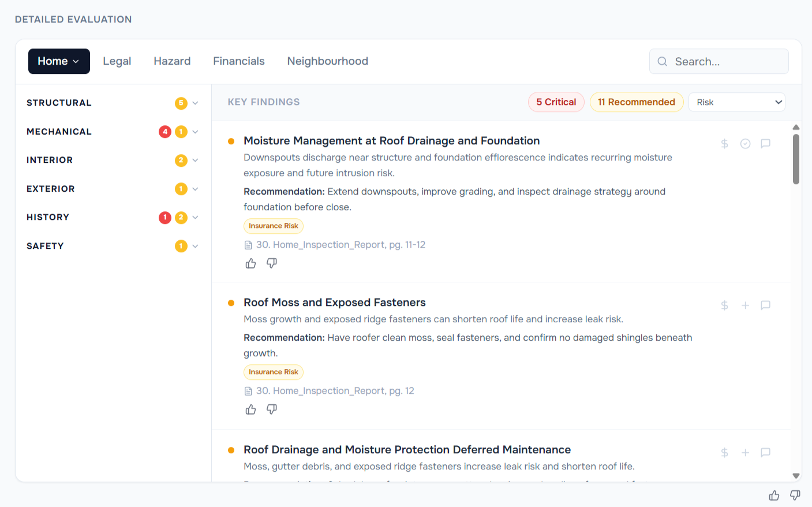Viewport: 812px width, 507px height.
Task: Select the SAFETY category label
Action: (45, 246)
